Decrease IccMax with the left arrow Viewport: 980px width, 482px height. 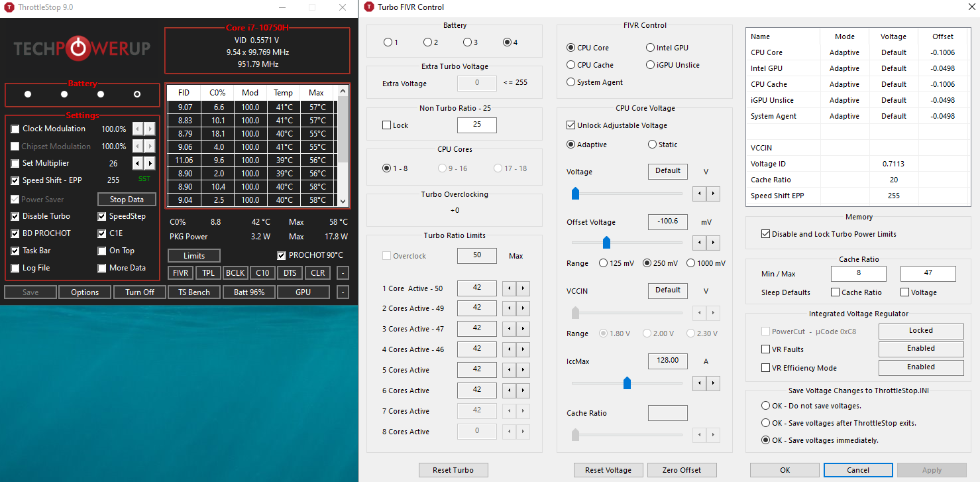point(698,383)
